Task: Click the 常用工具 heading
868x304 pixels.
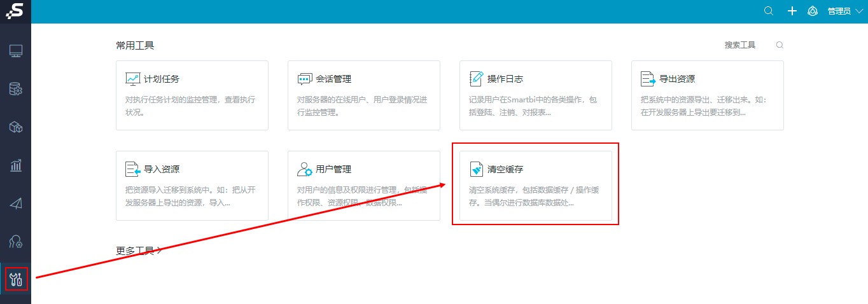Action: [135, 45]
